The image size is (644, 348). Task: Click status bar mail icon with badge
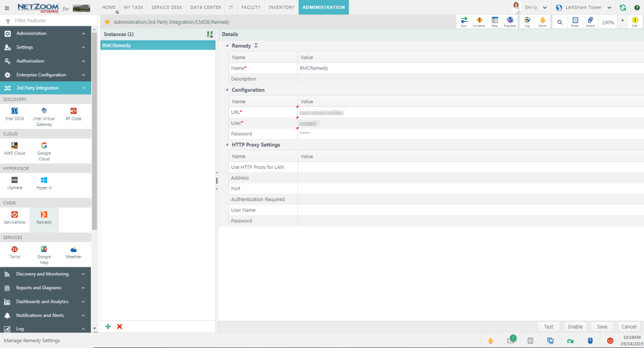click(x=511, y=340)
